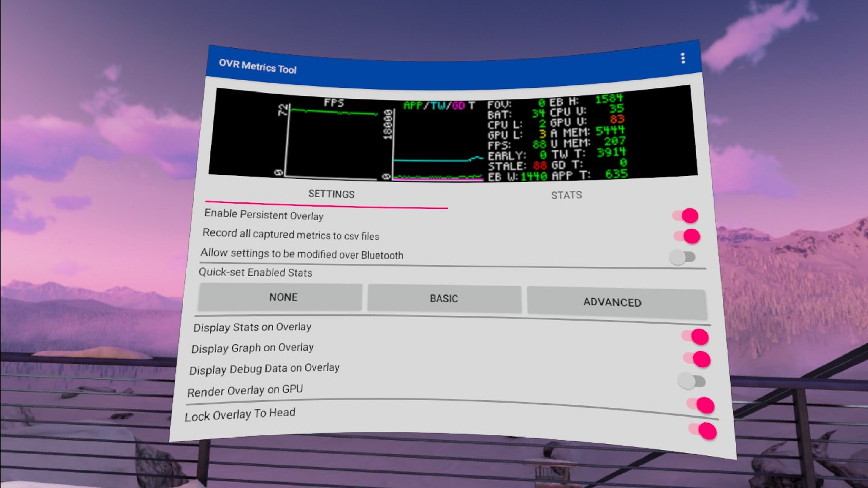Disable the Enable Persistent Overlay switch
Image resolution: width=868 pixels, height=488 pixels.
click(x=686, y=216)
